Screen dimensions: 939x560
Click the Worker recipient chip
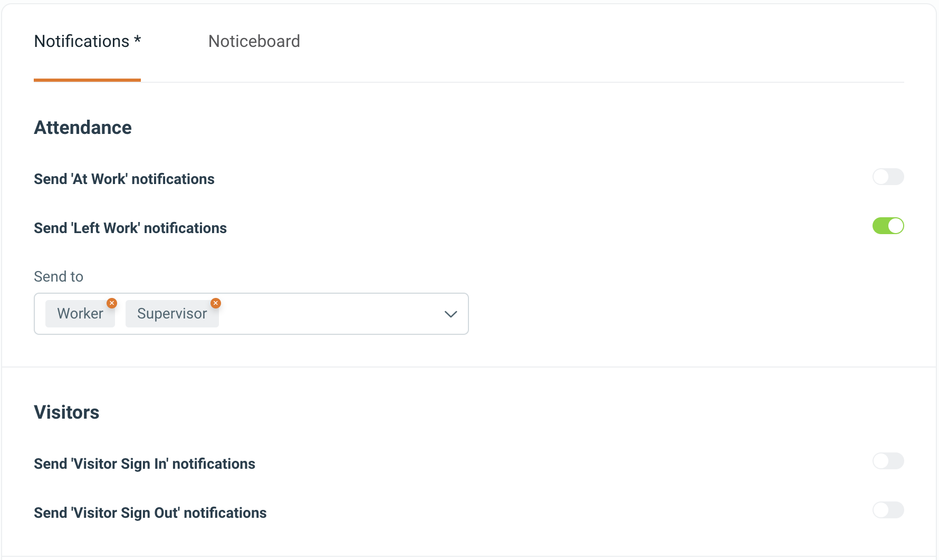click(x=80, y=314)
